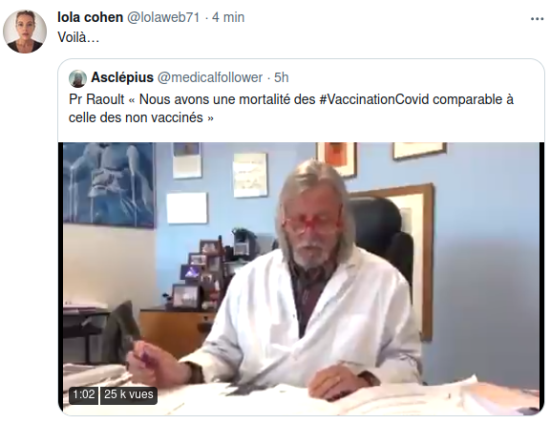
Task: Open the tweet via the 4 min timestamp
Action: point(228,17)
